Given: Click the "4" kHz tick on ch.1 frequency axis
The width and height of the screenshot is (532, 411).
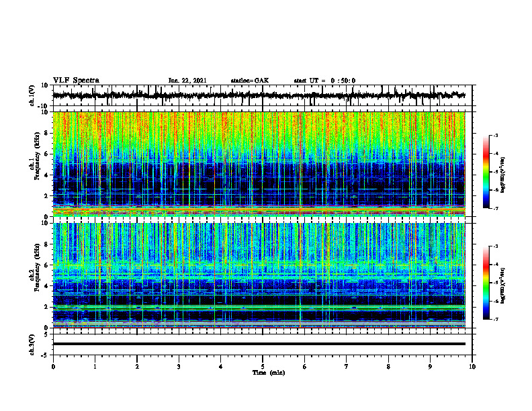Looking at the screenshot, I should (x=46, y=175).
